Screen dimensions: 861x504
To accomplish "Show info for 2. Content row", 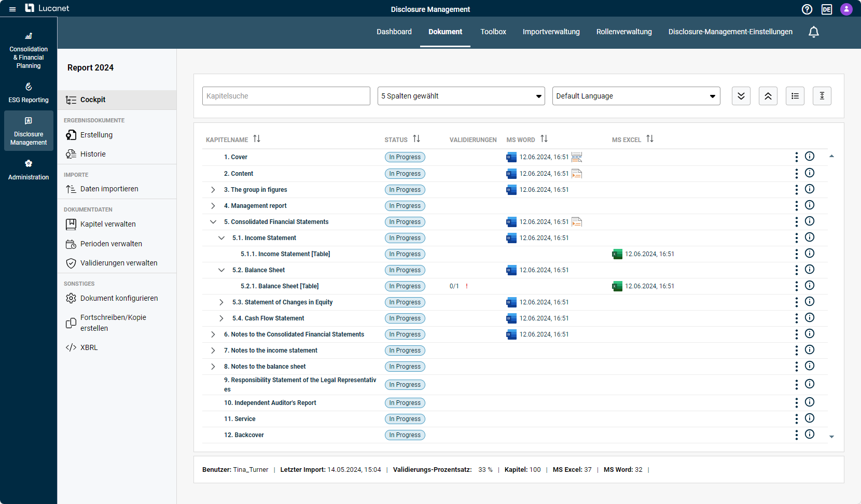I will coord(810,173).
